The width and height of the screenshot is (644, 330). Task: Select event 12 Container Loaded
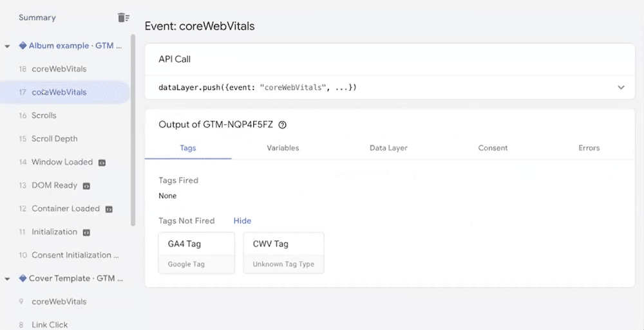pos(65,208)
